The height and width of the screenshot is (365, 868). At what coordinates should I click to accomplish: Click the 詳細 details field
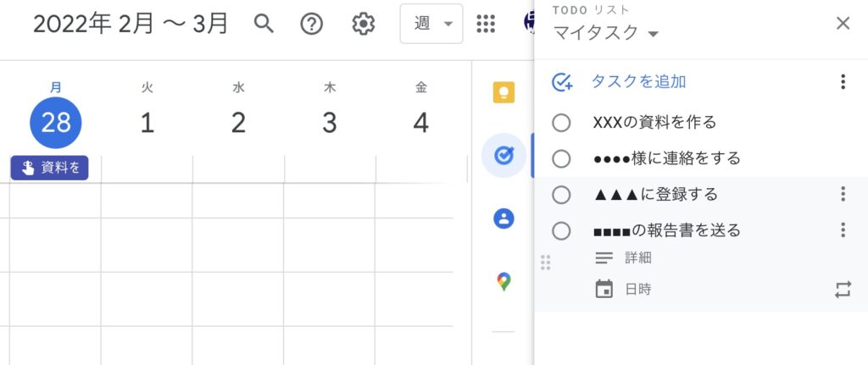coord(637,257)
